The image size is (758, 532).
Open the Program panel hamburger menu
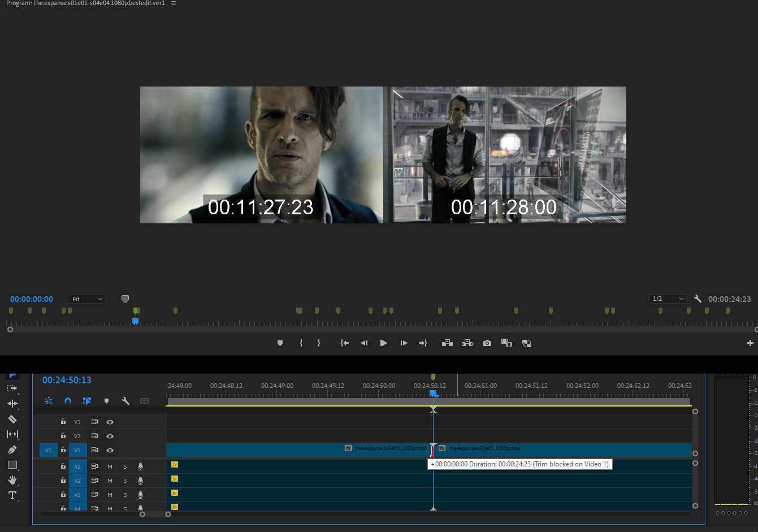click(x=174, y=3)
